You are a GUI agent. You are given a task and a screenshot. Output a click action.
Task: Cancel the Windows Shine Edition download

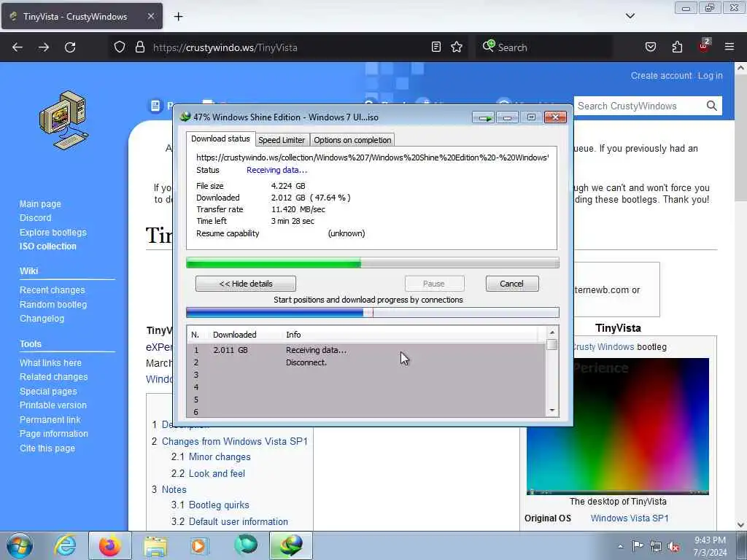point(512,284)
